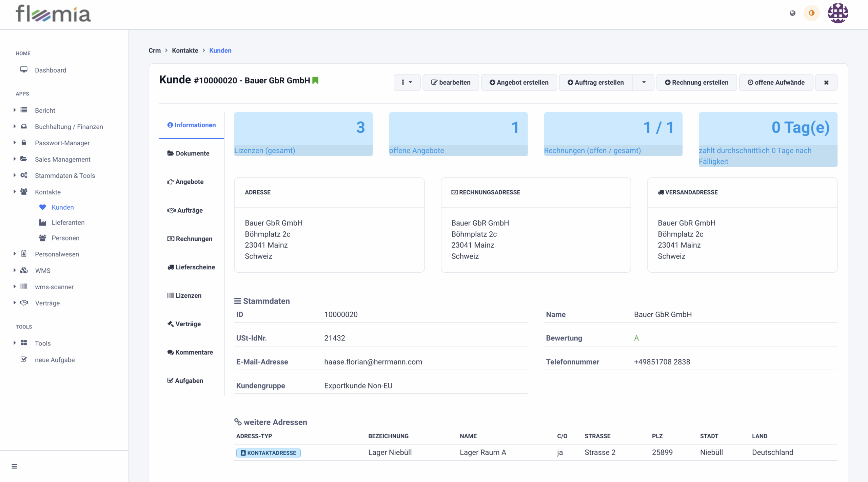Click the globe language icon in header
This screenshot has height=482, width=868.
[x=792, y=13]
